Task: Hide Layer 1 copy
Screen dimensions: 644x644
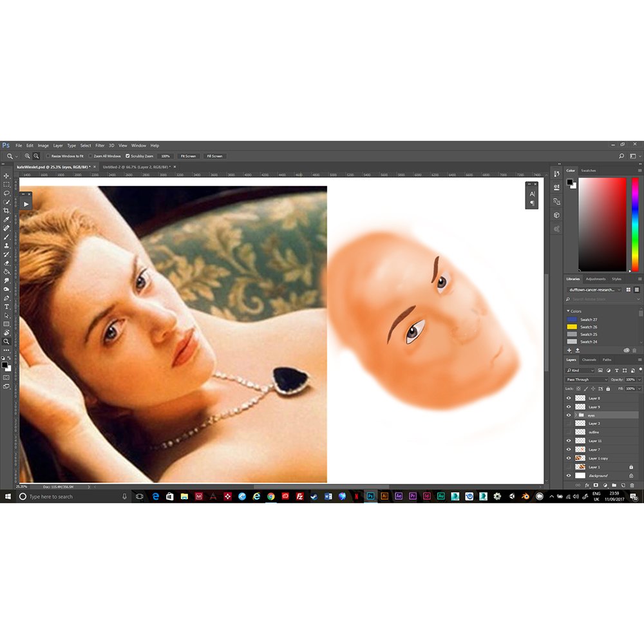Action: point(569,458)
